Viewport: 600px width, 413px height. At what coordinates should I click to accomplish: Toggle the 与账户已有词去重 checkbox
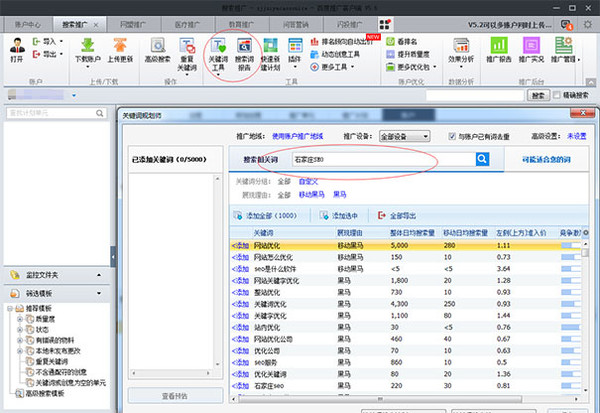[x=452, y=136]
